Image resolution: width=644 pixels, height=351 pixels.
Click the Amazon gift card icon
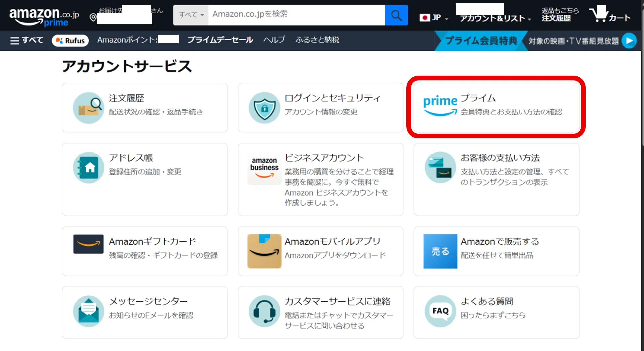(89, 244)
